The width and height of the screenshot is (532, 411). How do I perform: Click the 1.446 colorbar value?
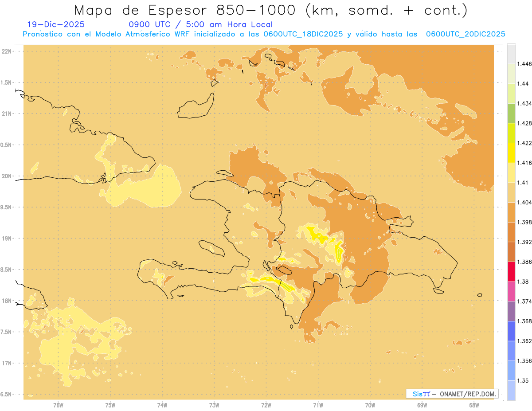524,64
